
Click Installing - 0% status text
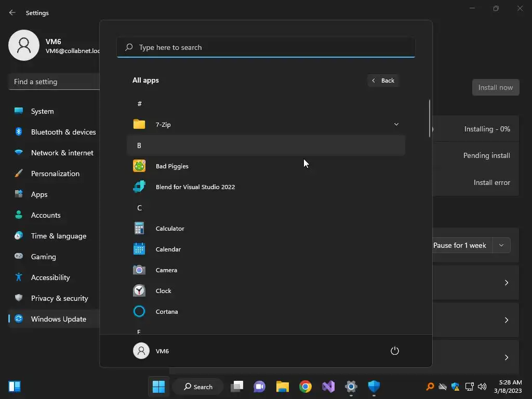pyautogui.click(x=487, y=129)
